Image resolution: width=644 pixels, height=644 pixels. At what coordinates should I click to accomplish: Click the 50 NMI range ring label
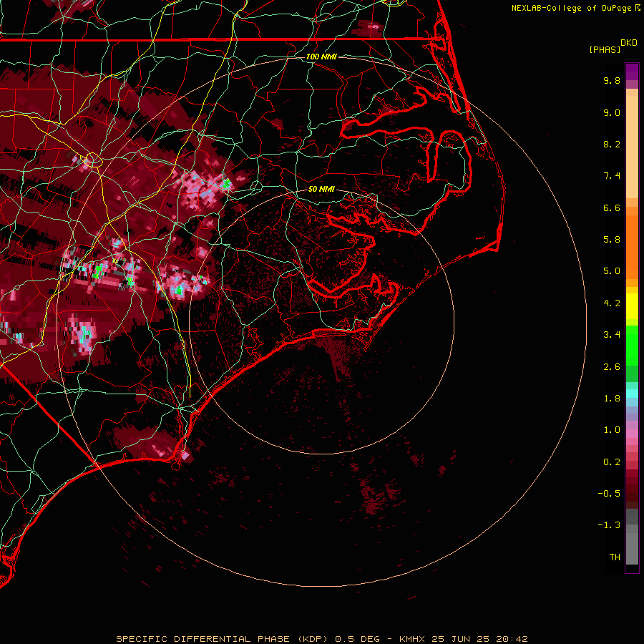coord(321,190)
